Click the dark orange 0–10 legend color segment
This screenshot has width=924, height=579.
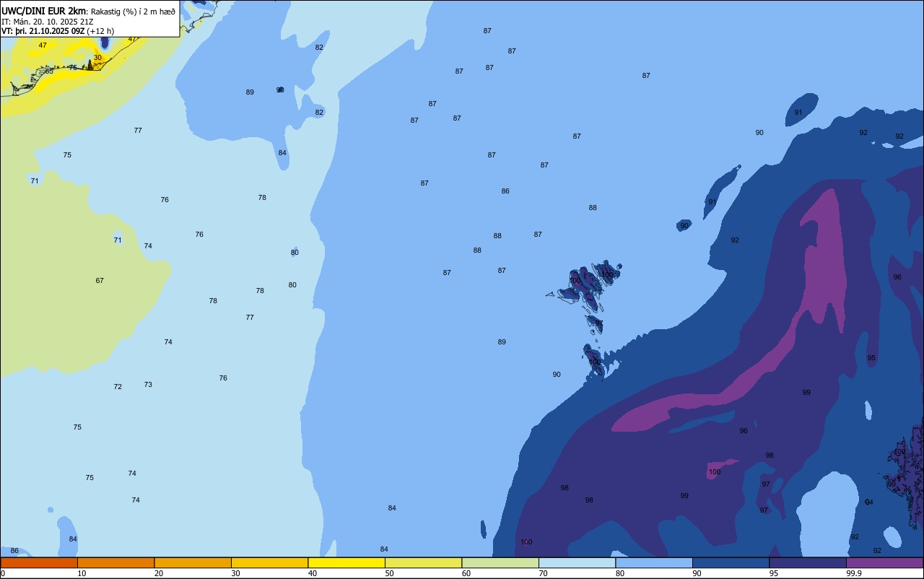click(x=39, y=562)
